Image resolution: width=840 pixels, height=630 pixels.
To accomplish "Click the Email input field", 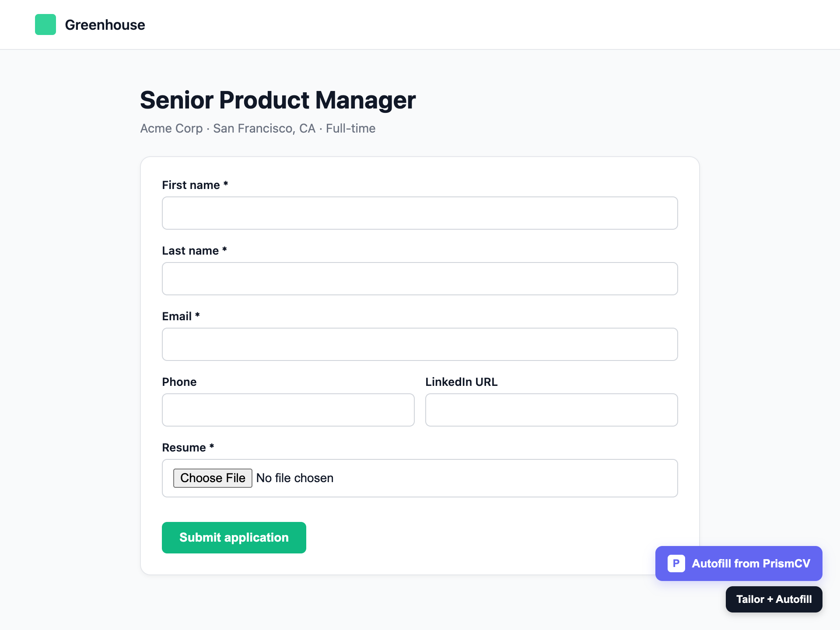I will pos(420,344).
